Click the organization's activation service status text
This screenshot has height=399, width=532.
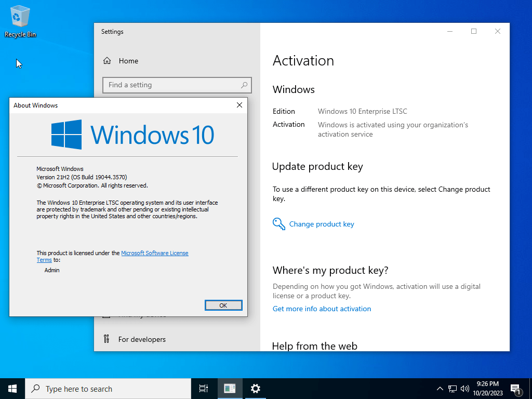[x=393, y=129]
